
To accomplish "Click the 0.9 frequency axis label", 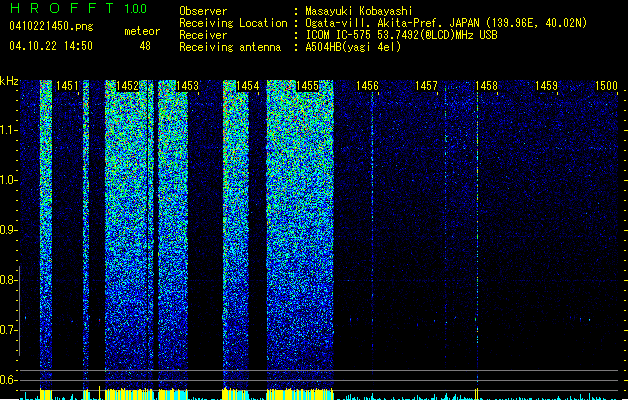I will point(8,230).
